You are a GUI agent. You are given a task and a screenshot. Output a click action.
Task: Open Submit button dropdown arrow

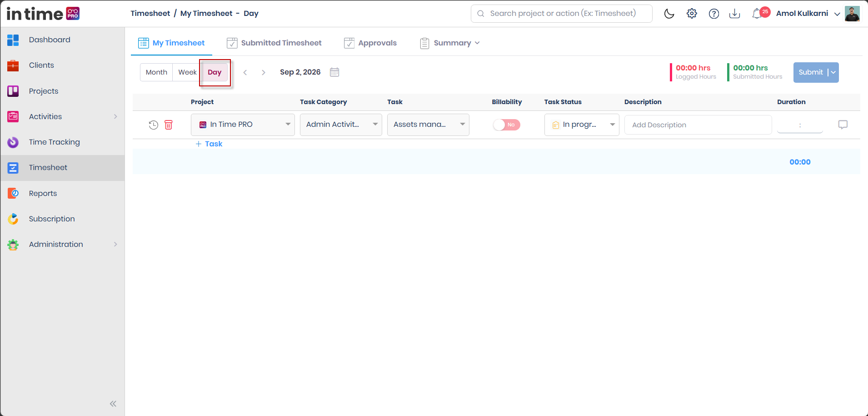click(833, 72)
